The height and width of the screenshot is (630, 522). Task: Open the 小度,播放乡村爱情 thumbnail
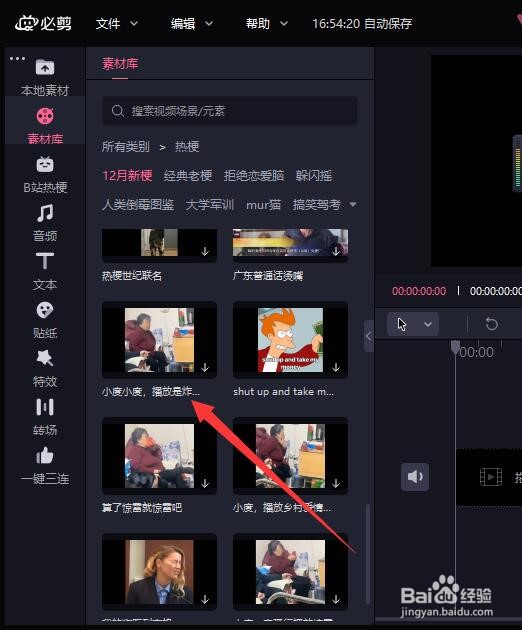(290, 456)
